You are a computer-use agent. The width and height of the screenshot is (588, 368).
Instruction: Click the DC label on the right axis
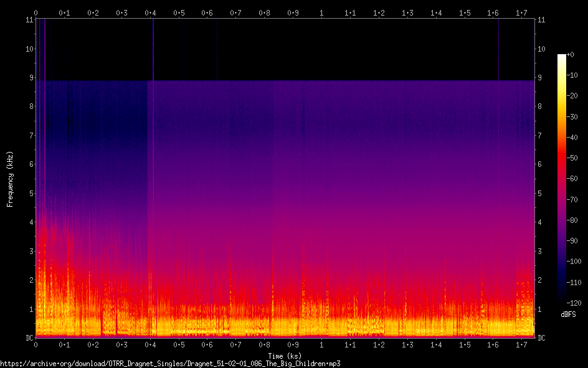542,338
